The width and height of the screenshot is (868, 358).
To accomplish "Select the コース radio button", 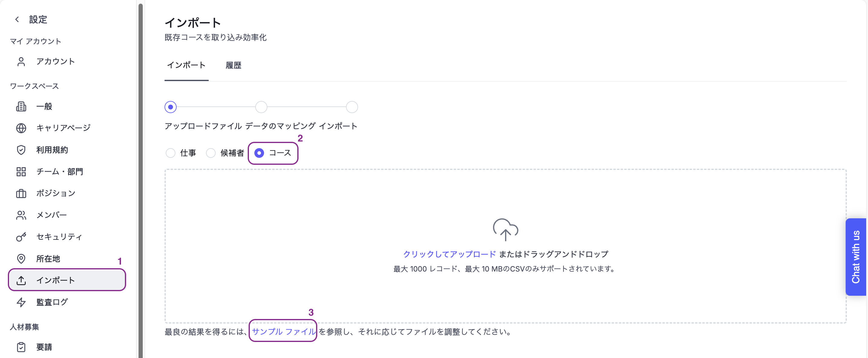I will point(259,153).
